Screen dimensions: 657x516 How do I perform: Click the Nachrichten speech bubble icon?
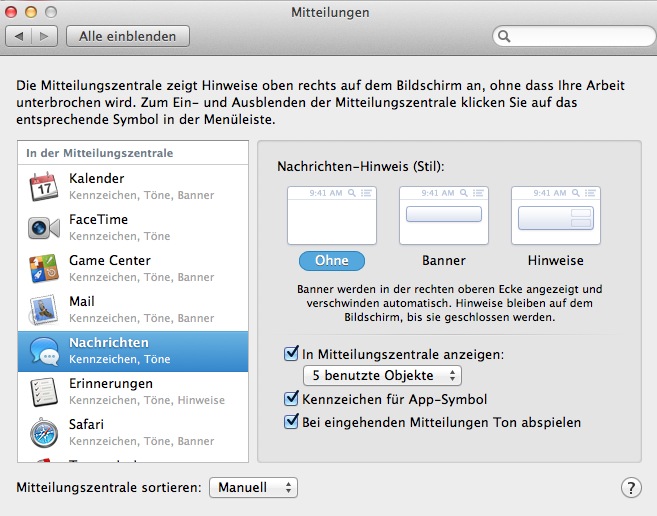coord(44,350)
